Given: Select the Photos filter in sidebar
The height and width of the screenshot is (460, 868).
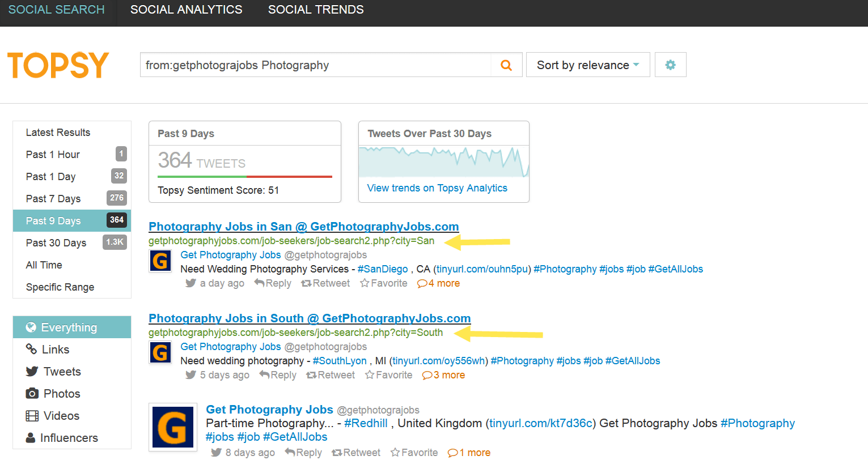Looking at the screenshot, I should [x=61, y=394].
